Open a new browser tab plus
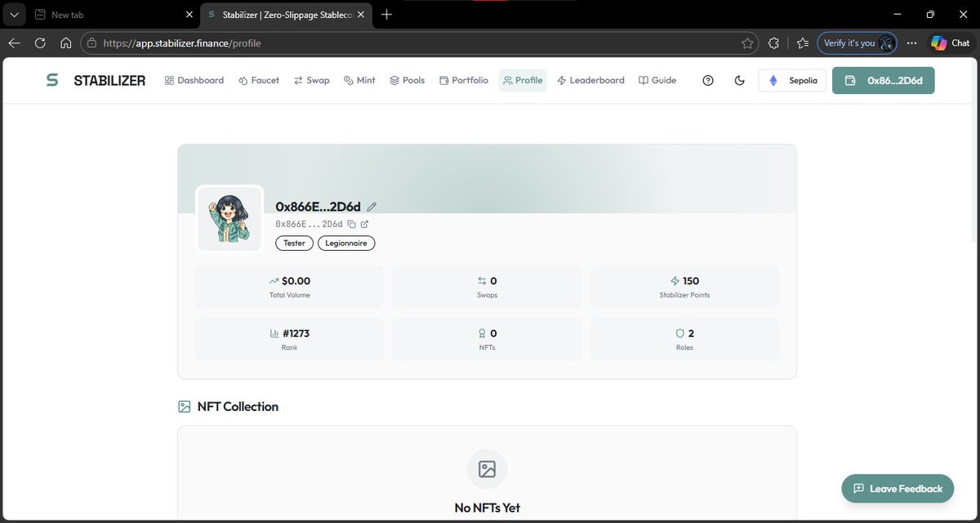Viewport: 980px width, 523px height. point(387,15)
